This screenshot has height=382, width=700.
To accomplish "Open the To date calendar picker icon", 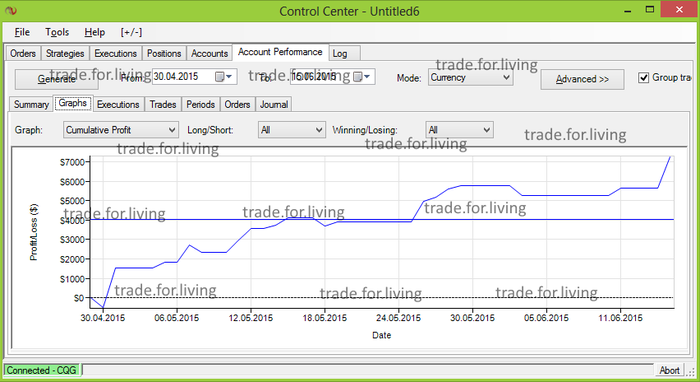I will coord(361,77).
